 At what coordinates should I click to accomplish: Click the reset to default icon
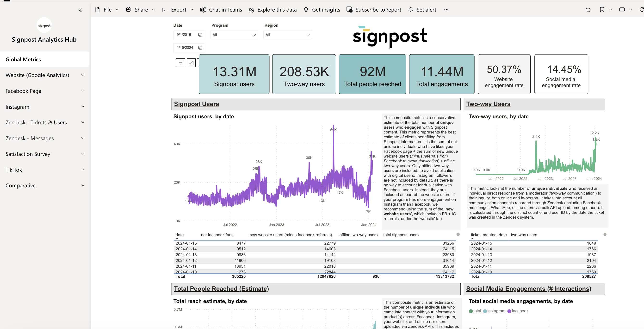[588, 10]
